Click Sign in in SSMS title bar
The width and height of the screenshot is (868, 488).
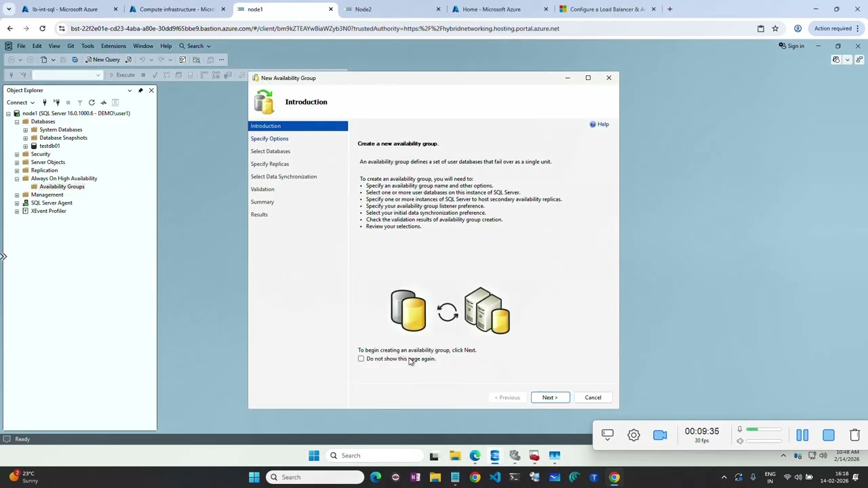pos(791,46)
